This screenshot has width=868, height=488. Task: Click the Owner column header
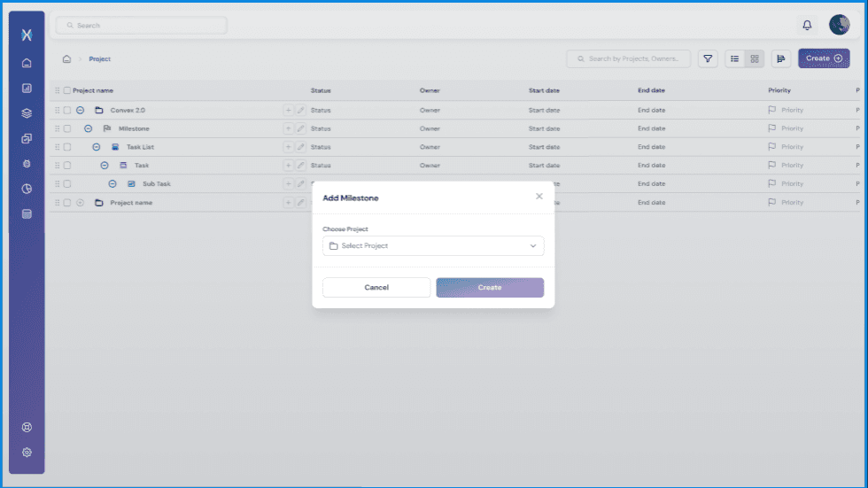[430, 90]
